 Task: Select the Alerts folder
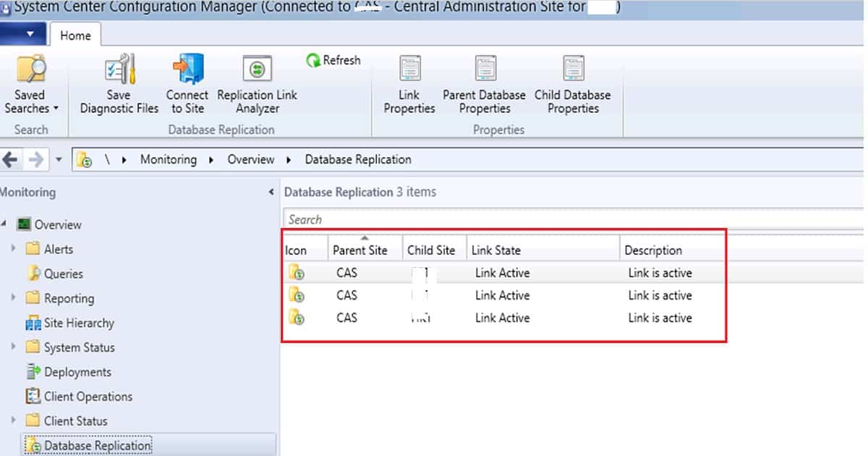tap(49, 249)
